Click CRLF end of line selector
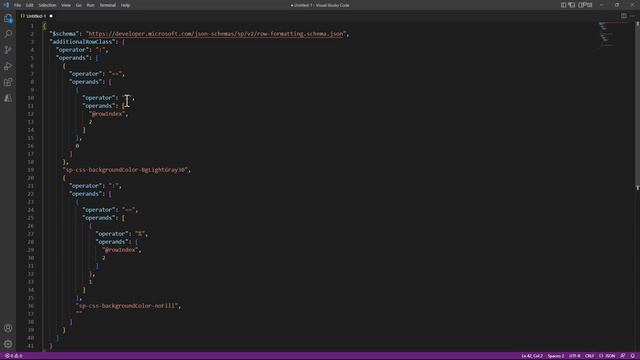The image size is (640, 360). pyautogui.click(x=589, y=356)
